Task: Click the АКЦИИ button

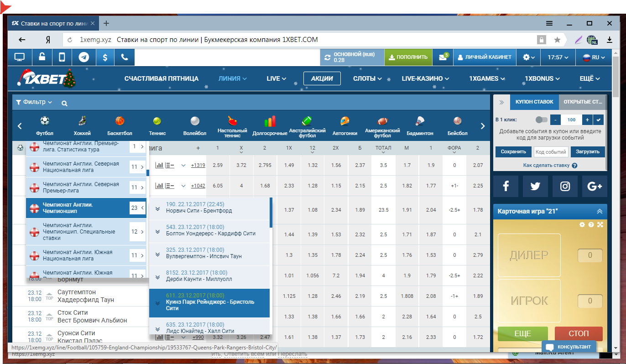Action: 322,78
